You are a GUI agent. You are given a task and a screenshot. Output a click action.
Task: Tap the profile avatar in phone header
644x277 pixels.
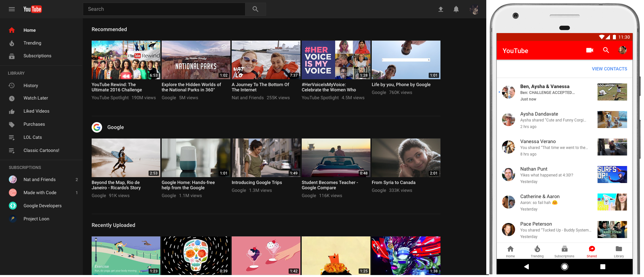point(622,50)
